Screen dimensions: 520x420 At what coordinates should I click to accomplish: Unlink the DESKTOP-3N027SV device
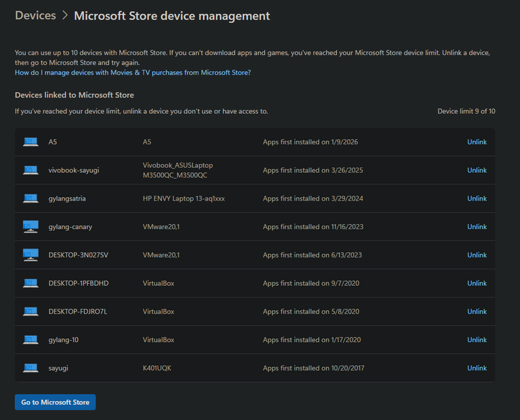coord(477,255)
